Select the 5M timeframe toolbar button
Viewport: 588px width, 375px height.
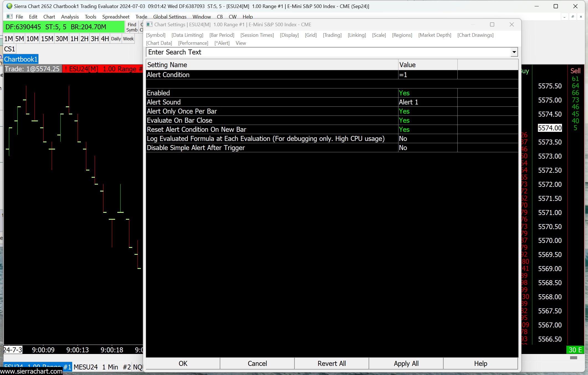[19, 39]
